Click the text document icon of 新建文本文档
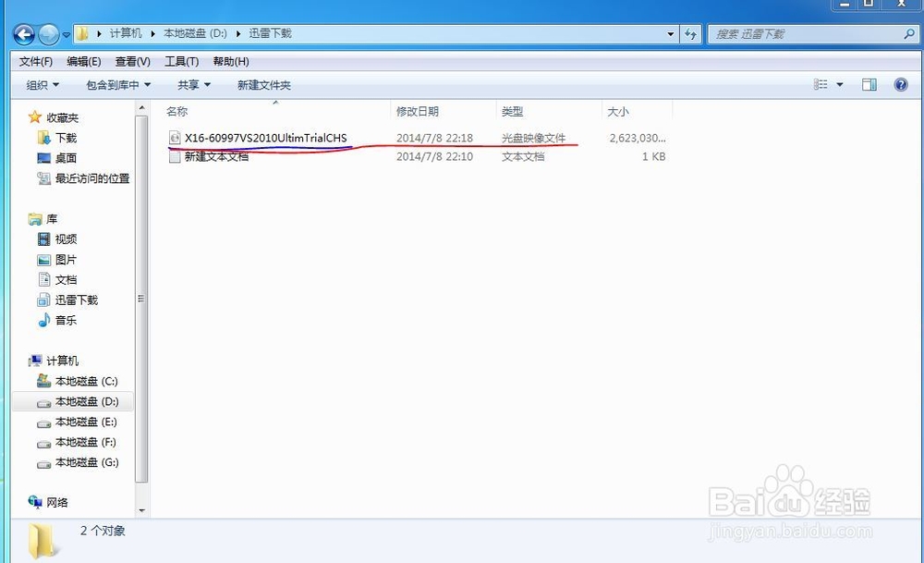The width and height of the screenshot is (924, 563). coord(175,156)
